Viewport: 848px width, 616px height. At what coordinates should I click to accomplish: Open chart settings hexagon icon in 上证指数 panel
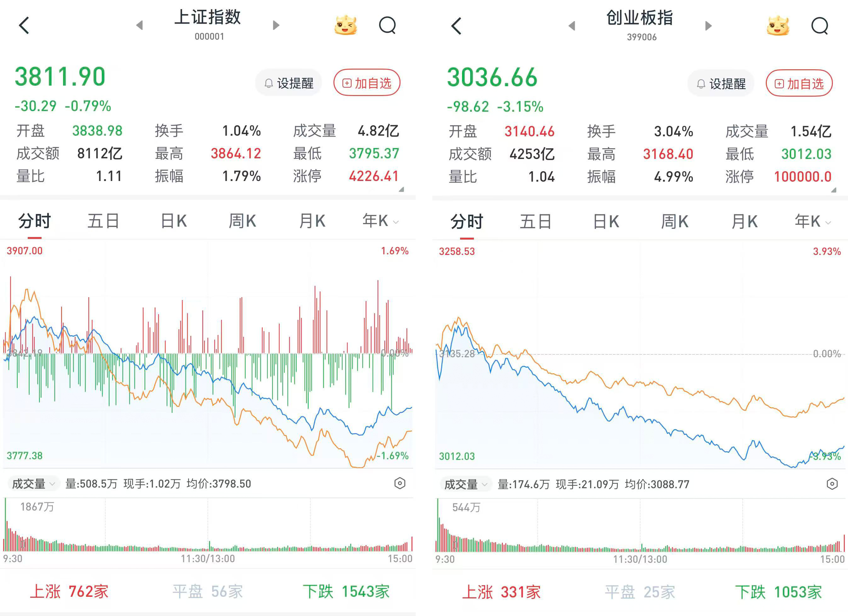click(x=400, y=483)
